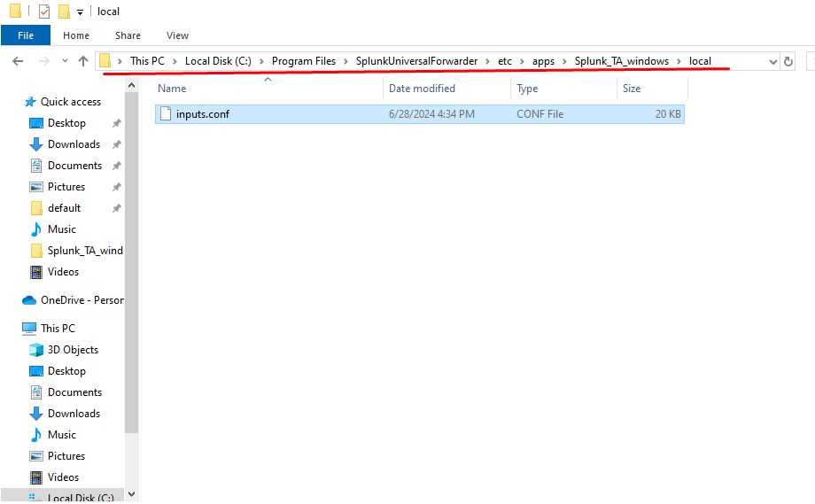Click the 3D Objects cube icon

[36, 350]
